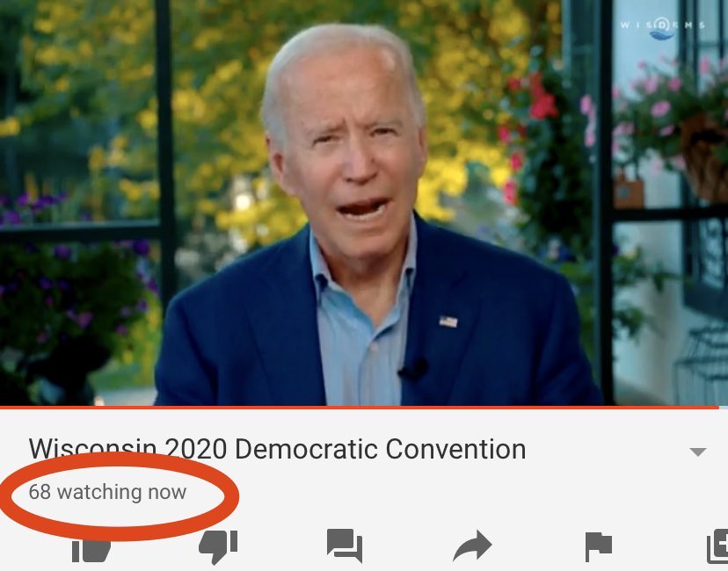Expand video description with the down arrow

698,452
